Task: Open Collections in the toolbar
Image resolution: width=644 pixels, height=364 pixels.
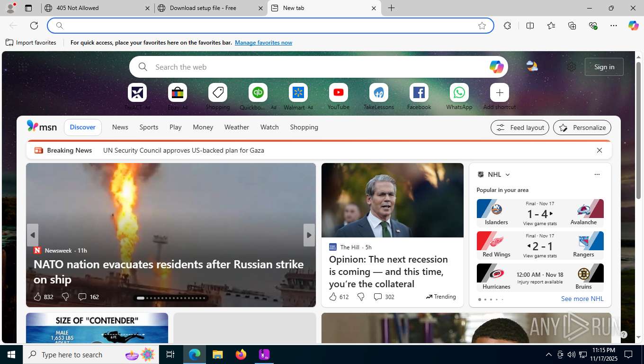Action: (572, 26)
